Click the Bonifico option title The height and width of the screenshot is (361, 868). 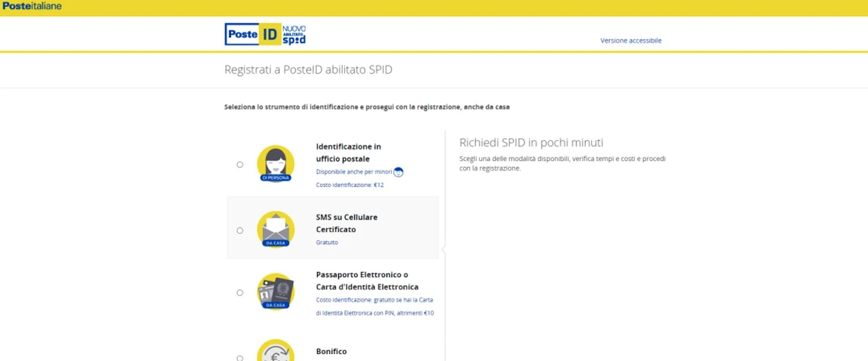tap(331, 351)
